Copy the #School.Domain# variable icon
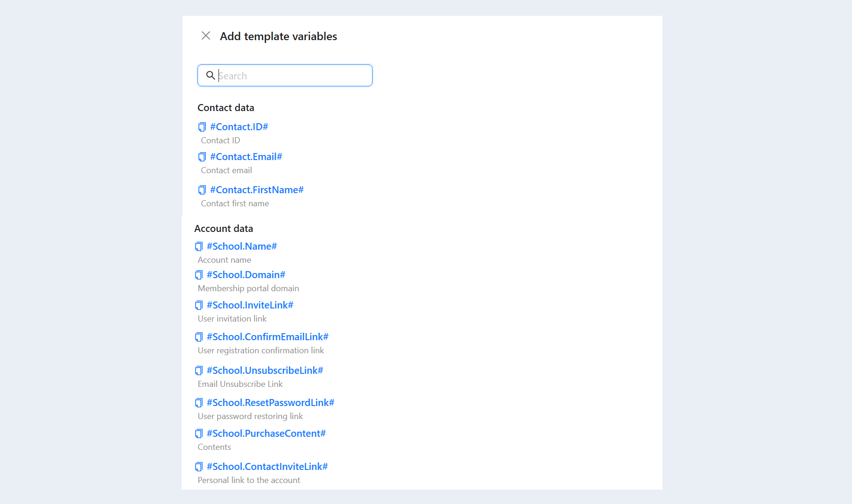Viewport: 852px width, 504px height. [x=198, y=275]
